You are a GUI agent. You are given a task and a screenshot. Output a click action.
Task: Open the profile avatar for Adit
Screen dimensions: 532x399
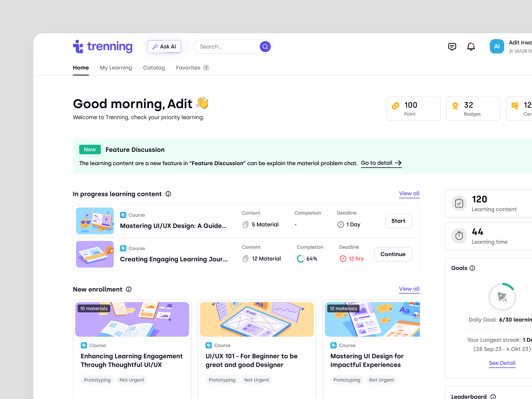[x=497, y=46]
